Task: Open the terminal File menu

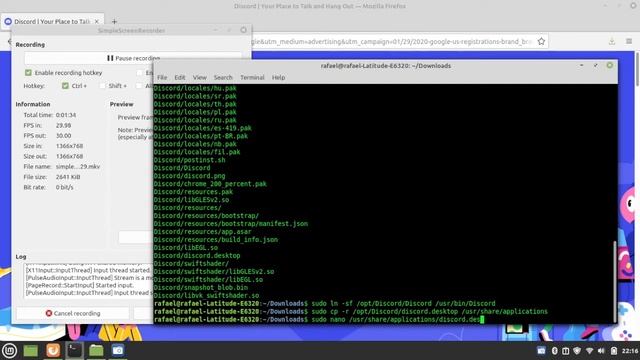Action: pyautogui.click(x=162, y=77)
